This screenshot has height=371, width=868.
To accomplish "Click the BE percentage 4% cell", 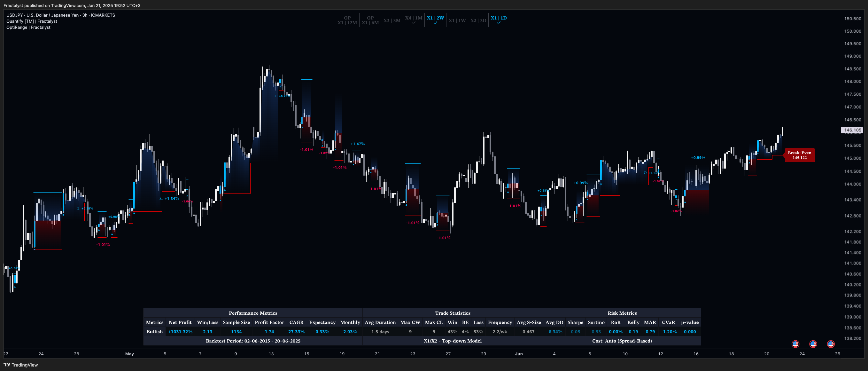I will coord(465,332).
